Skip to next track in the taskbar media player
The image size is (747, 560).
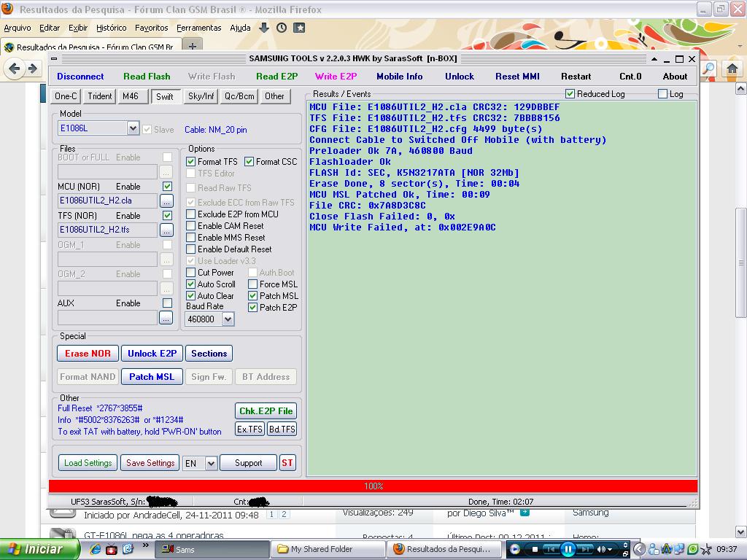(586, 550)
